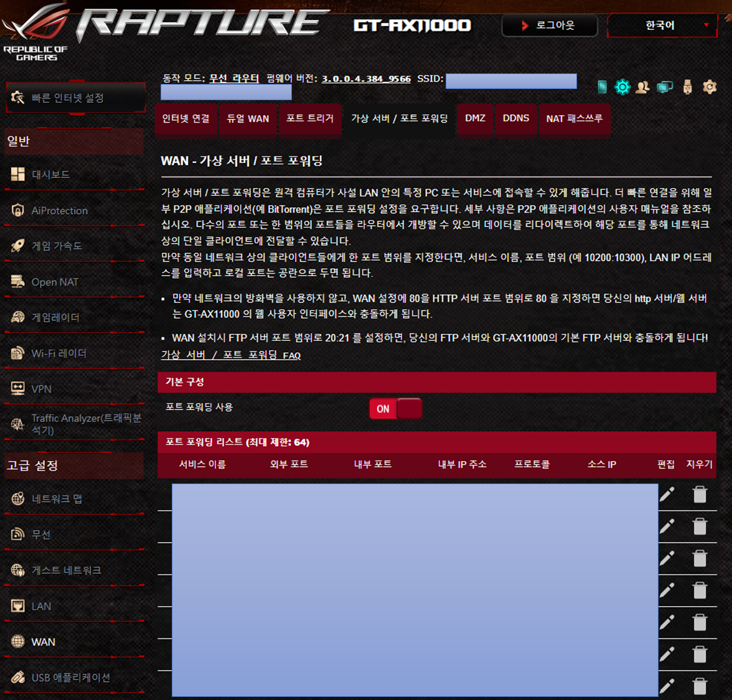Screen dimensions: 732x700
Task: Delete the first port forwarding rule with trash icon
Action: pyautogui.click(x=700, y=493)
